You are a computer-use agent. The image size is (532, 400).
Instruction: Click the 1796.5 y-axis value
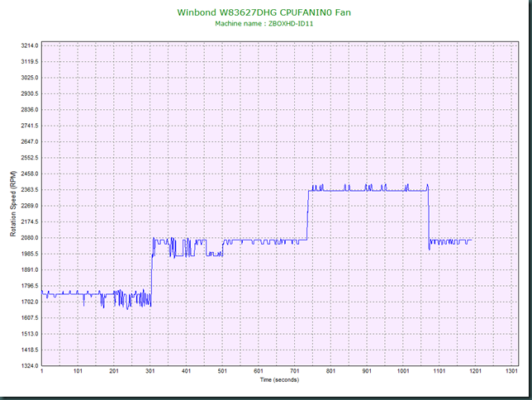[30, 286]
